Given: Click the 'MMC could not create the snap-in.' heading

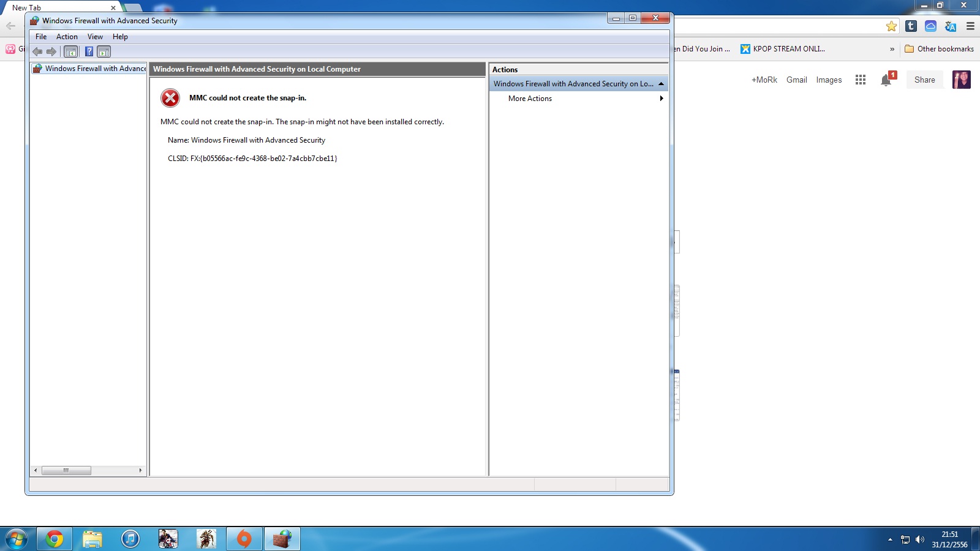Looking at the screenshot, I should [247, 98].
